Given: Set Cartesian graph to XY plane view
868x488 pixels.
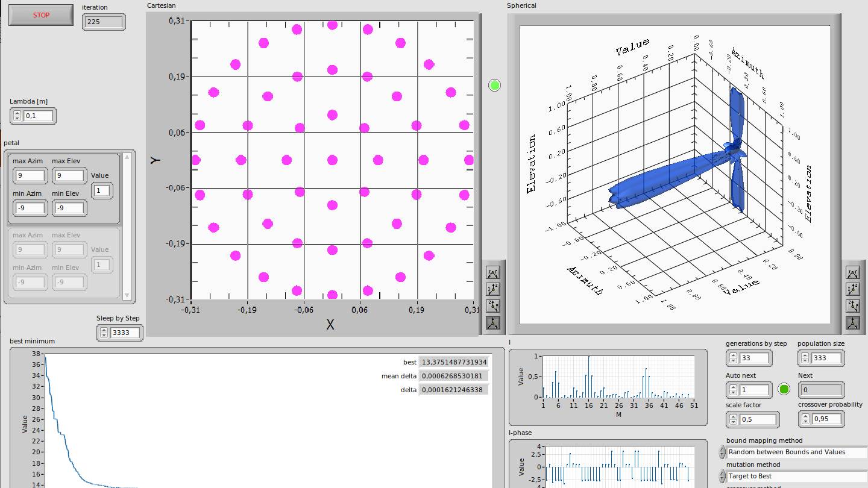Looking at the screenshot, I should click(x=493, y=273).
